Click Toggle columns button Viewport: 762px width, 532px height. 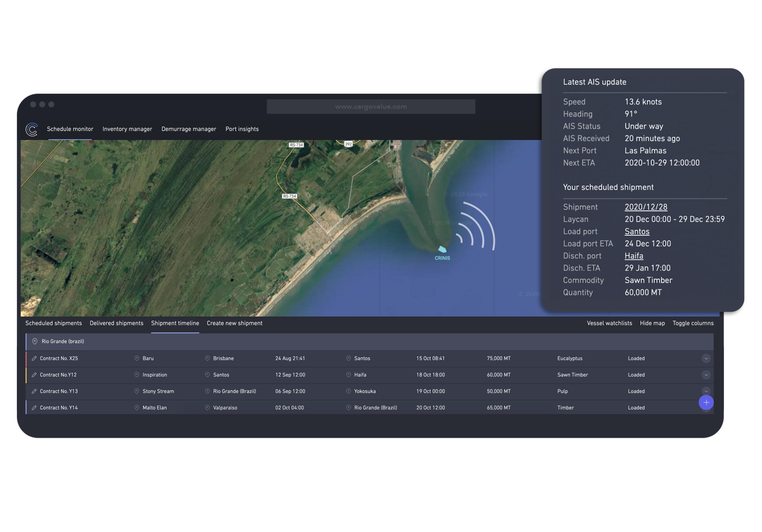pyautogui.click(x=693, y=323)
